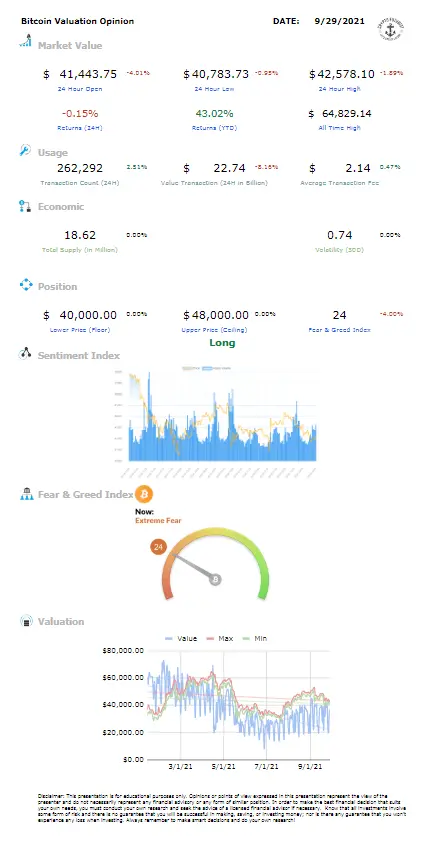The height and width of the screenshot is (841, 445).
Task: Click the gray Bitcoin hub of the gauge needle
Action: pyautogui.click(x=216, y=579)
